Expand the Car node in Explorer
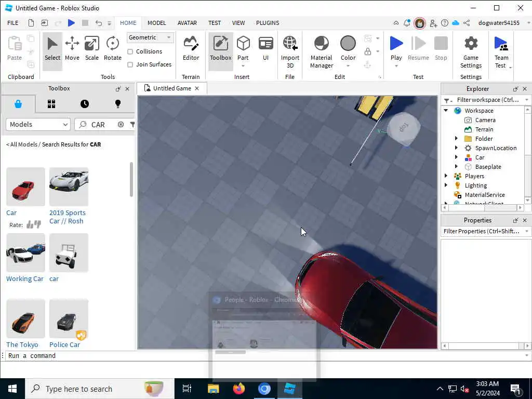Screen dimensions: 532x399 coord(456,157)
